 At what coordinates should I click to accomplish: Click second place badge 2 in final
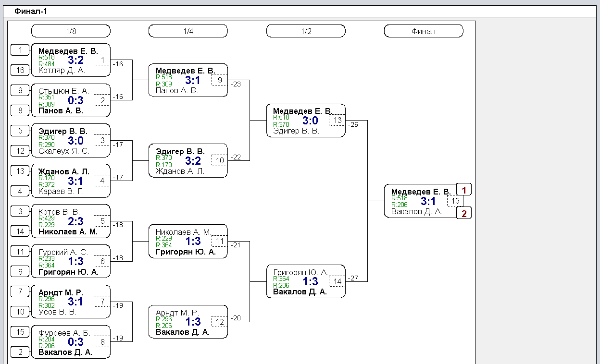[x=464, y=213]
